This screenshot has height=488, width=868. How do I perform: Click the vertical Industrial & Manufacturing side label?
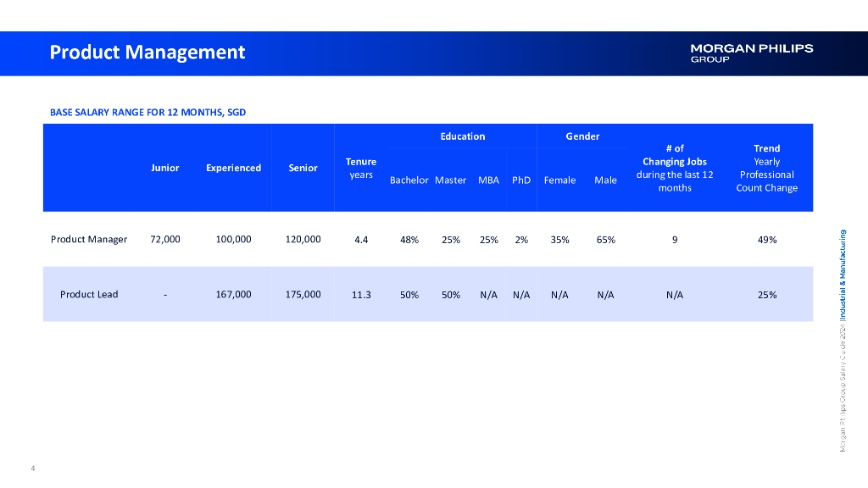[x=843, y=275]
